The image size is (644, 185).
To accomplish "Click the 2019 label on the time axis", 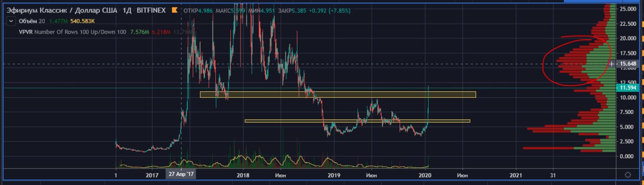I will coord(334,175).
